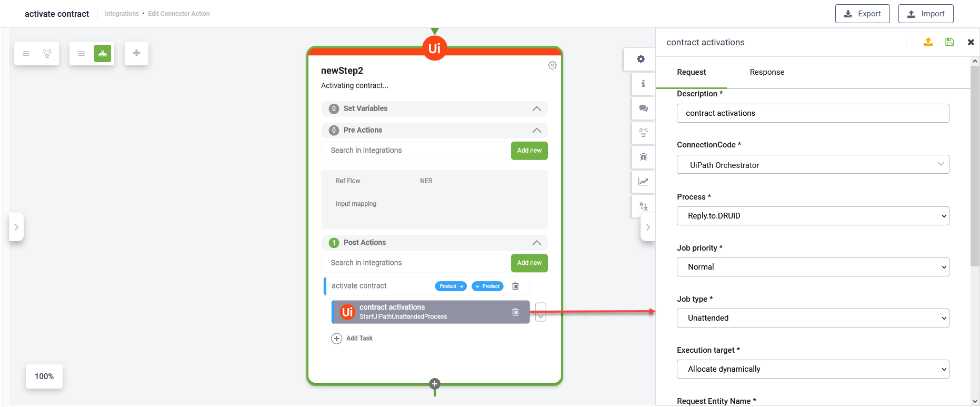Viewport: 980px width, 407px height.
Task: Open the info icon in side toolbar
Action: (x=643, y=84)
